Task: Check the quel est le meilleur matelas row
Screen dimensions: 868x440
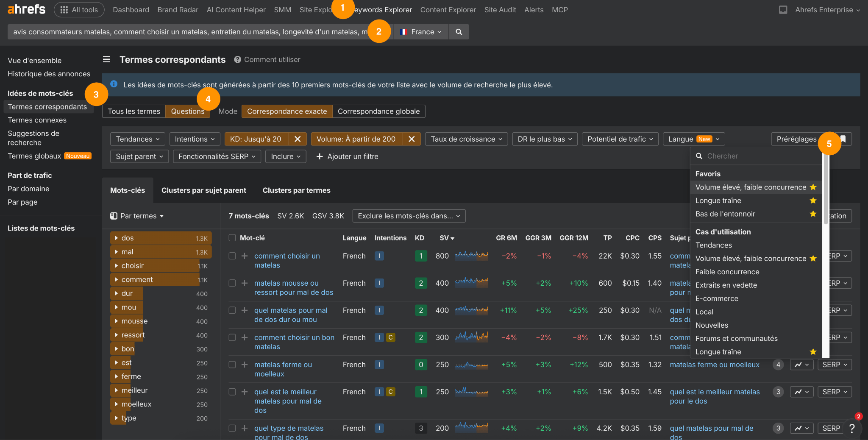Action: coord(232,392)
